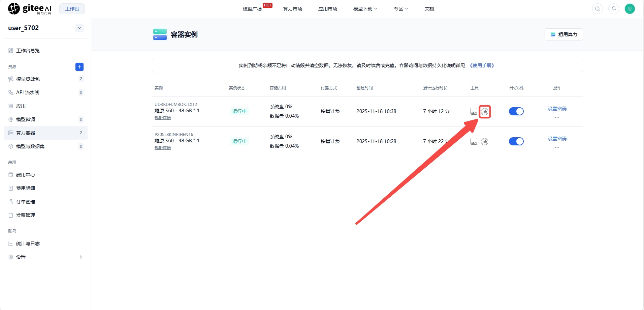Open 文档 in top navigation

coord(429,9)
